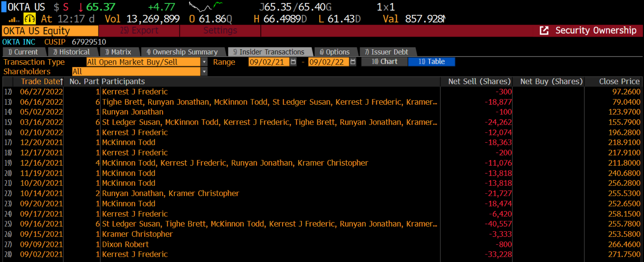Image resolution: width=644 pixels, height=262 pixels.
Task: Click the Security Ownership pop-out icon
Action: (x=544, y=31)
